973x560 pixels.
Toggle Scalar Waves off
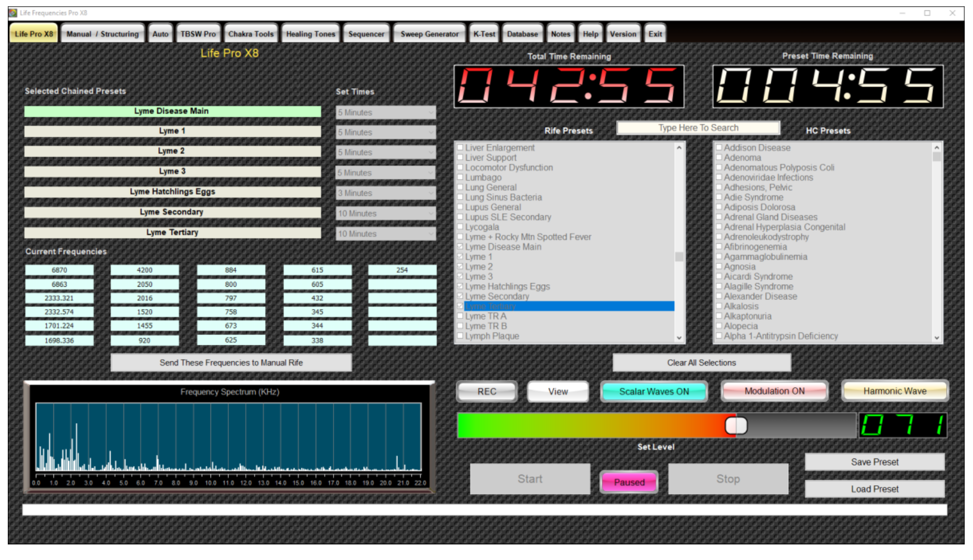[x=654, y=391]
